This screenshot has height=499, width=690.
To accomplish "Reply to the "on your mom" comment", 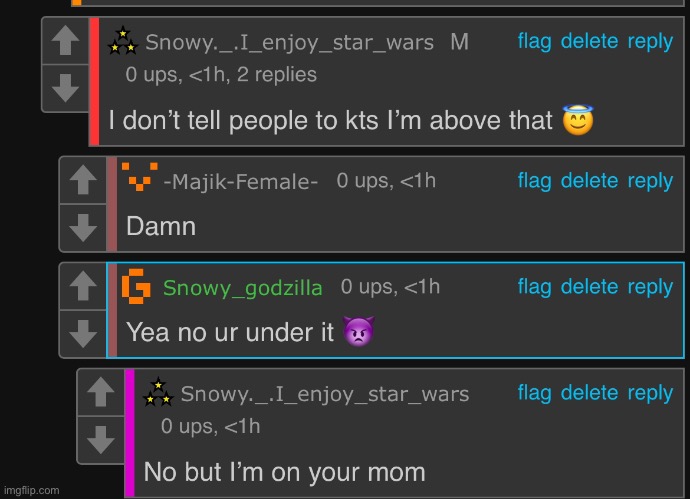I will point(650,393).
